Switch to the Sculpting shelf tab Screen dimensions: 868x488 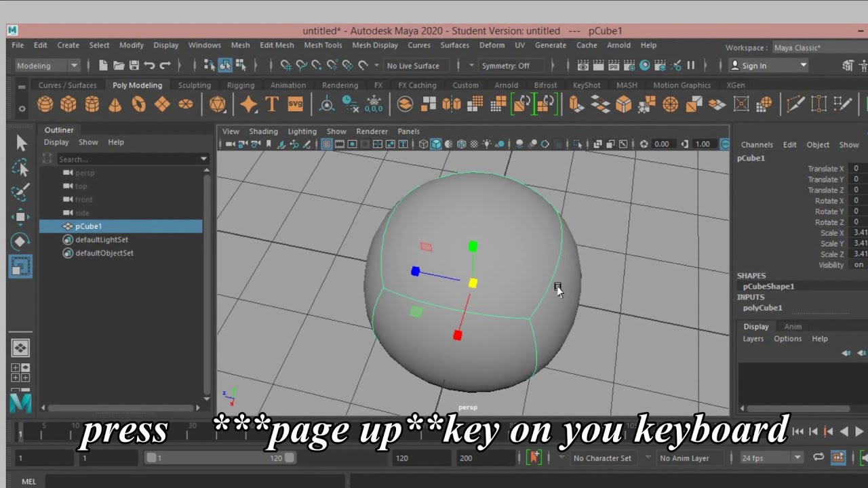195,85
